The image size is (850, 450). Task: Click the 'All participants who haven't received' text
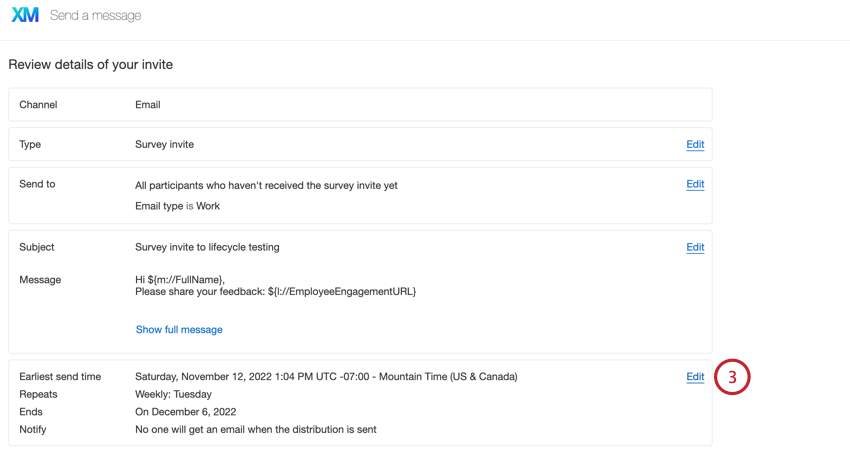click(x=266, y=185)
